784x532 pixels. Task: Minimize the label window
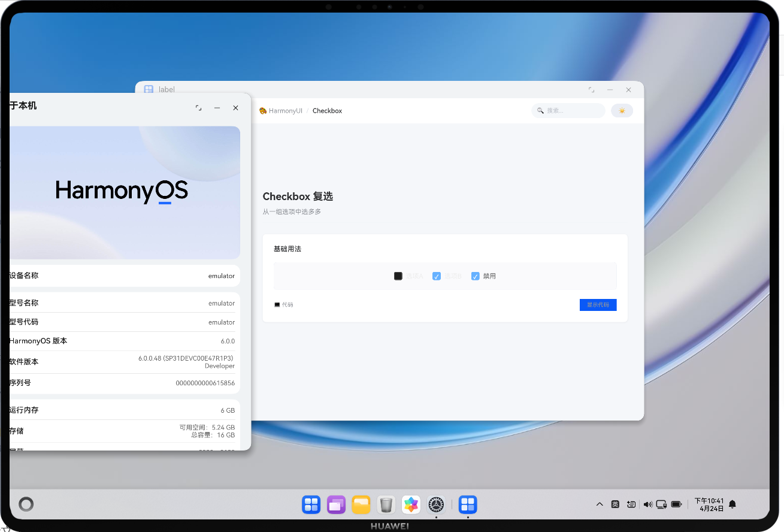tap(610, 90)
